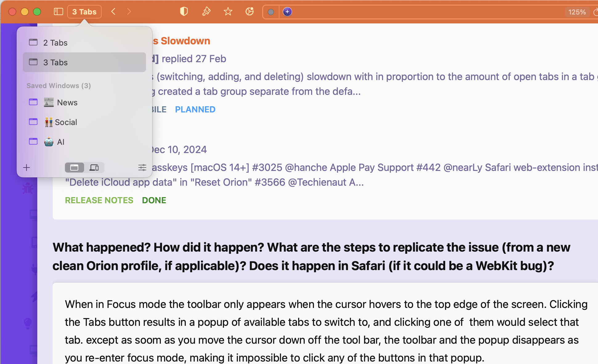598x364 pixels.
Task: Click the PLANNED status link
Action: tap(195, 109)
